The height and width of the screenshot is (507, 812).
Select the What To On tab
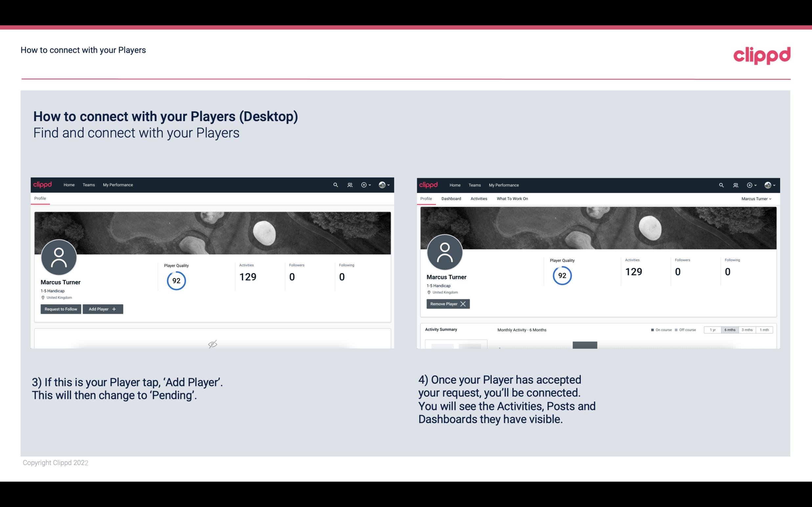pos(512,199)
